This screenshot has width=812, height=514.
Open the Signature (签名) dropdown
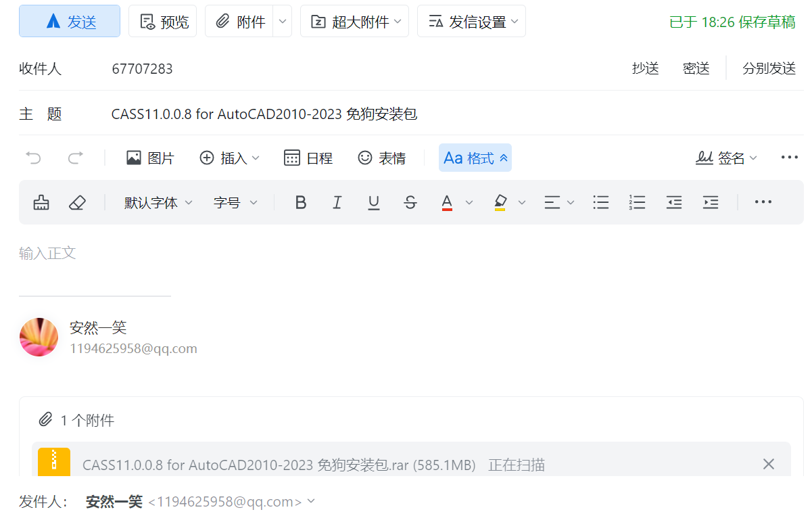coord(727,158)
